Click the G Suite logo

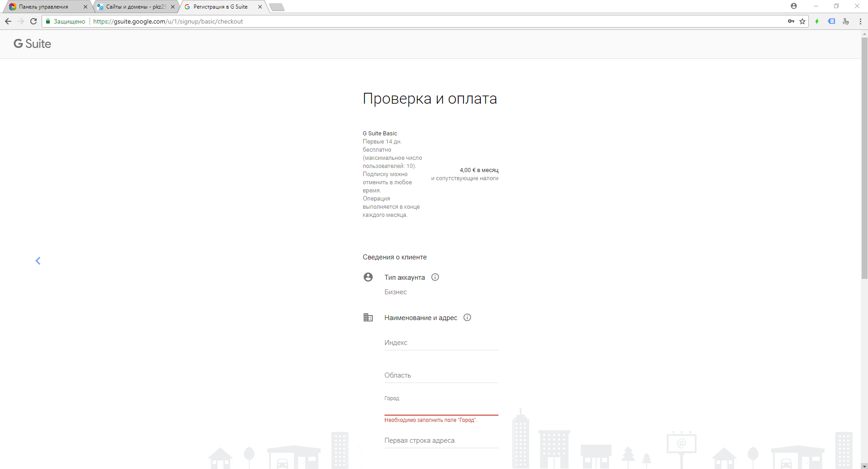pyautogui.click(x=32, y=44)
